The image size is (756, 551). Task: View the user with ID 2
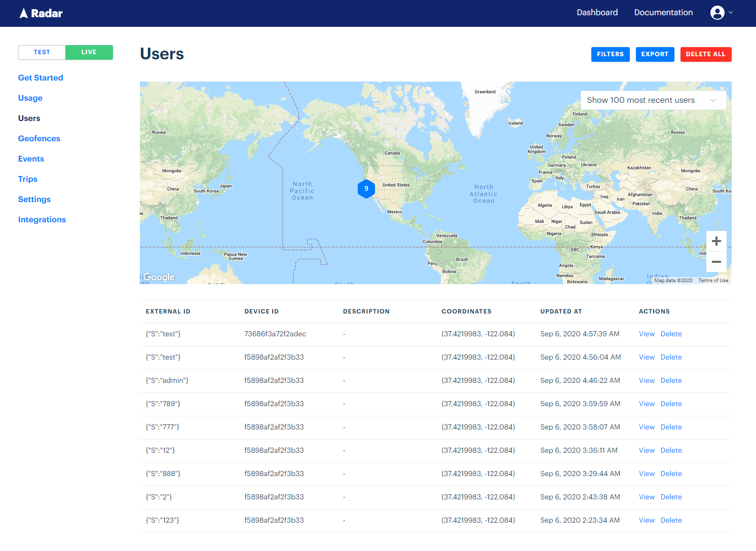click(647, 497)
